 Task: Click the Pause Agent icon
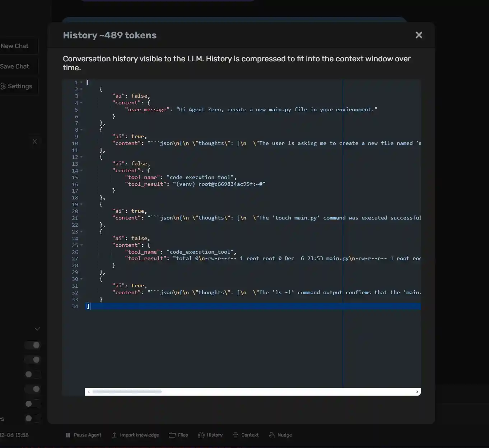(x=68, y=435)
